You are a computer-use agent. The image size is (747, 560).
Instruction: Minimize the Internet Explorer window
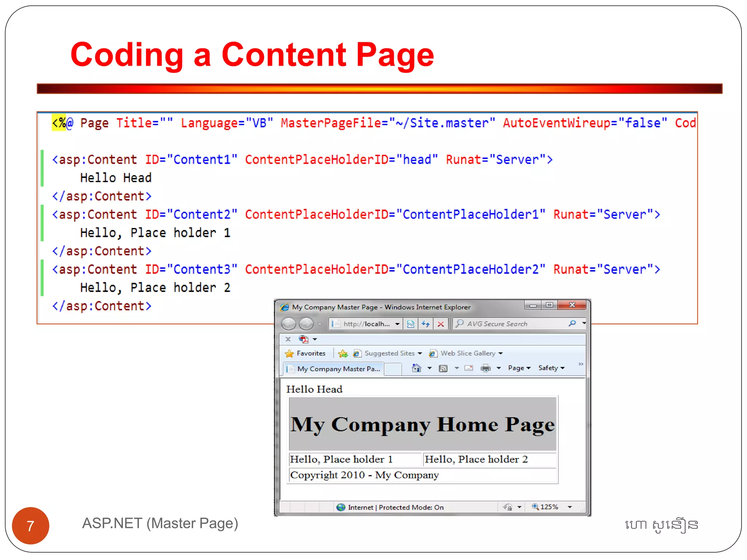[533, 305]
